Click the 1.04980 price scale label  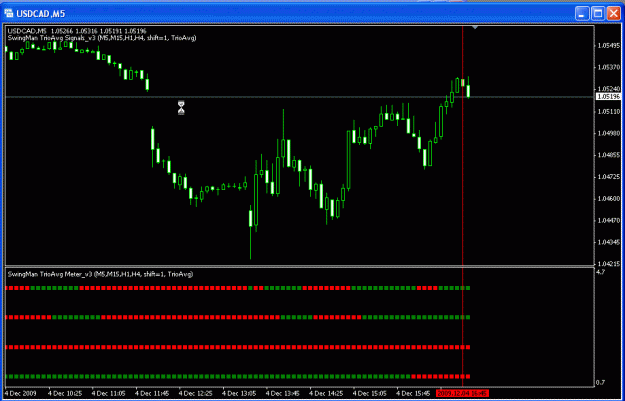[608, 133]
